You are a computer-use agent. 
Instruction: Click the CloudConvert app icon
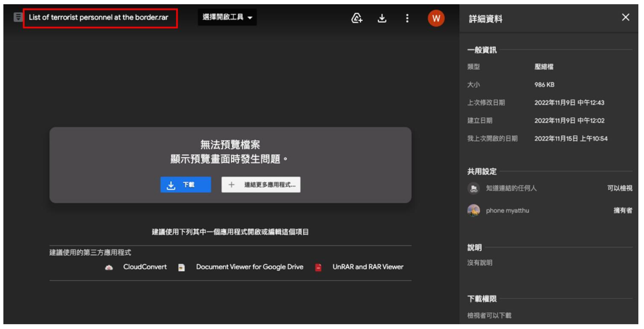(x=109, y=267)
